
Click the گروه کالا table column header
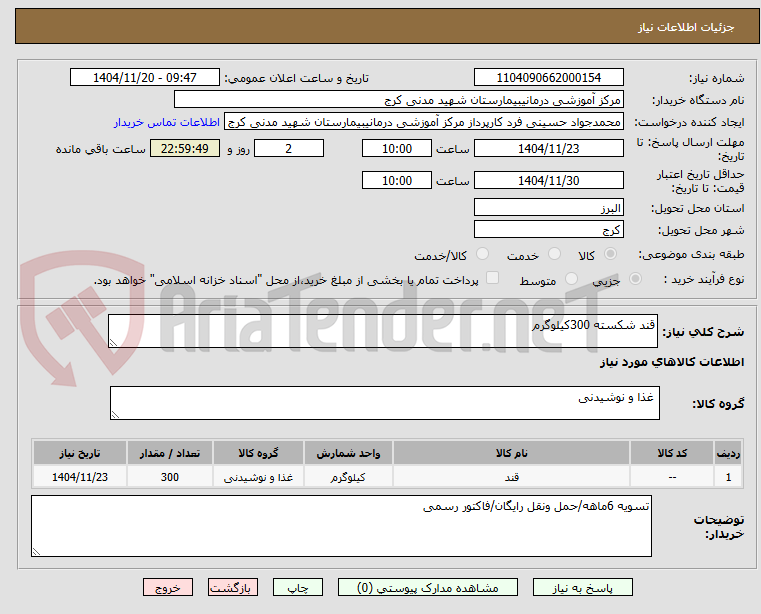258,453
